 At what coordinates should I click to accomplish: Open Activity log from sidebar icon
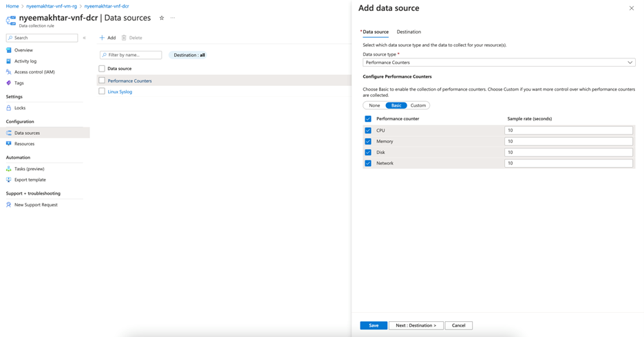tap(9, 61)
